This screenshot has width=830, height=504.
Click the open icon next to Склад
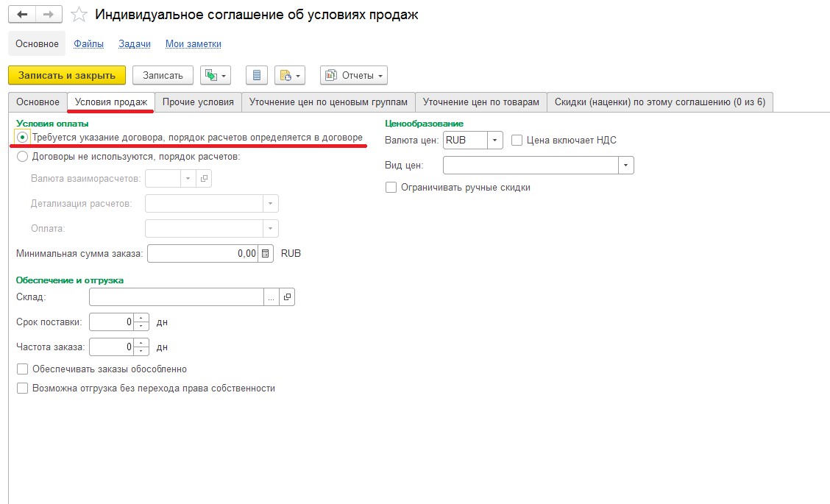click(x=287, y=297)
